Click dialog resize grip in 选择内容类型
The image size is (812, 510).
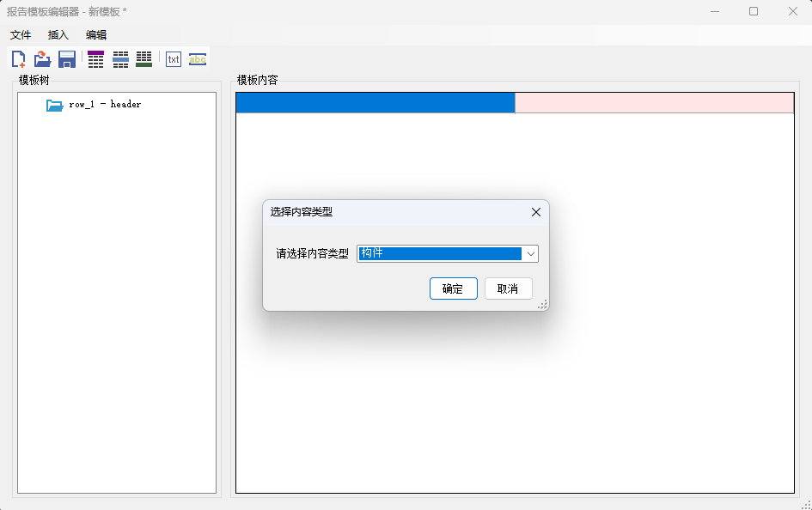pos(542,305)
